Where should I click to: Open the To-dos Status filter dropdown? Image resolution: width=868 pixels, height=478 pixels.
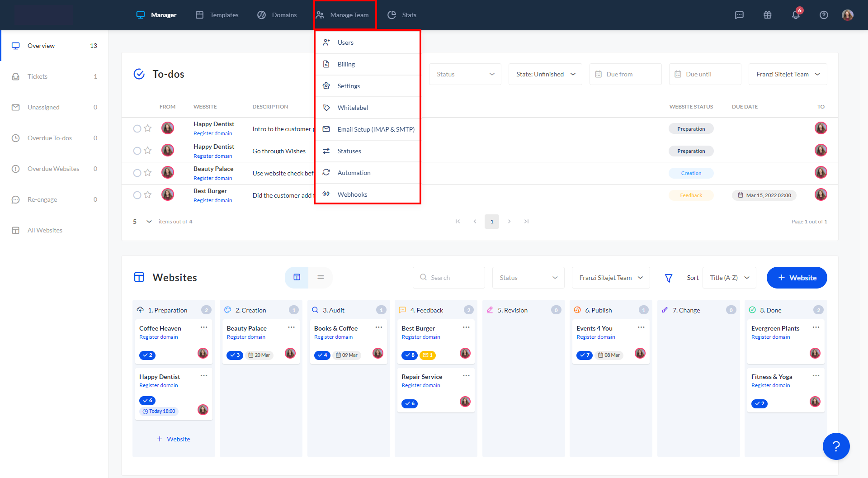(x=465, y=74)
